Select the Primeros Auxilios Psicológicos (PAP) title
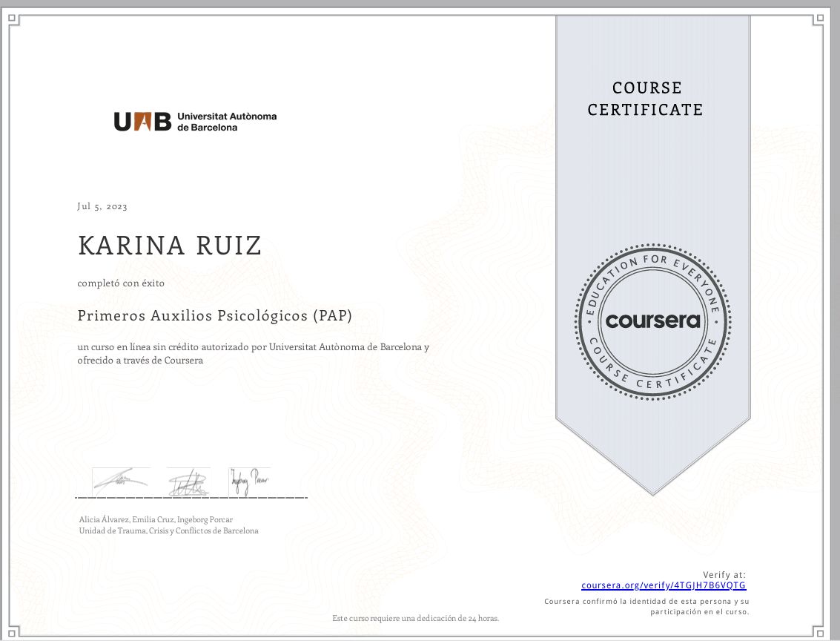Image resolution: width=840 pixels, height=641 pixels. 215,315
